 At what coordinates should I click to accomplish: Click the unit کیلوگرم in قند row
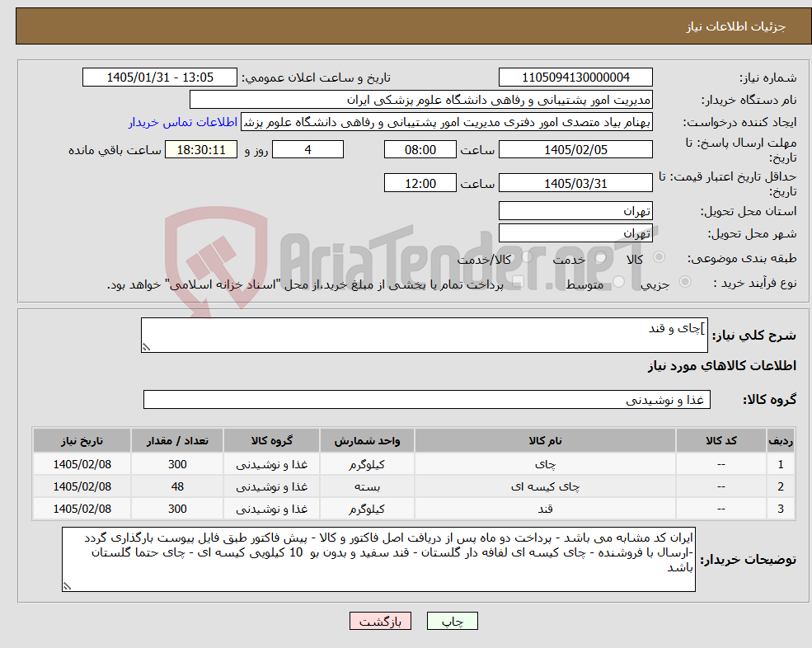coord(367,509)
